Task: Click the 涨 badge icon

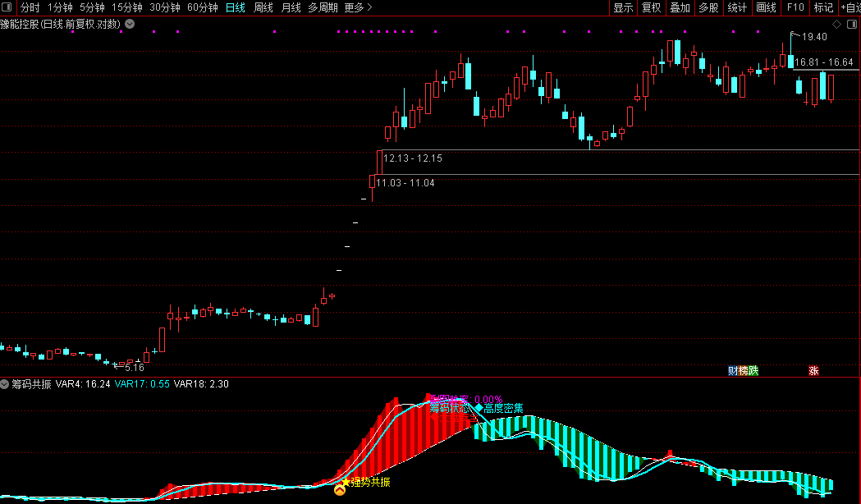Action: 813,370
